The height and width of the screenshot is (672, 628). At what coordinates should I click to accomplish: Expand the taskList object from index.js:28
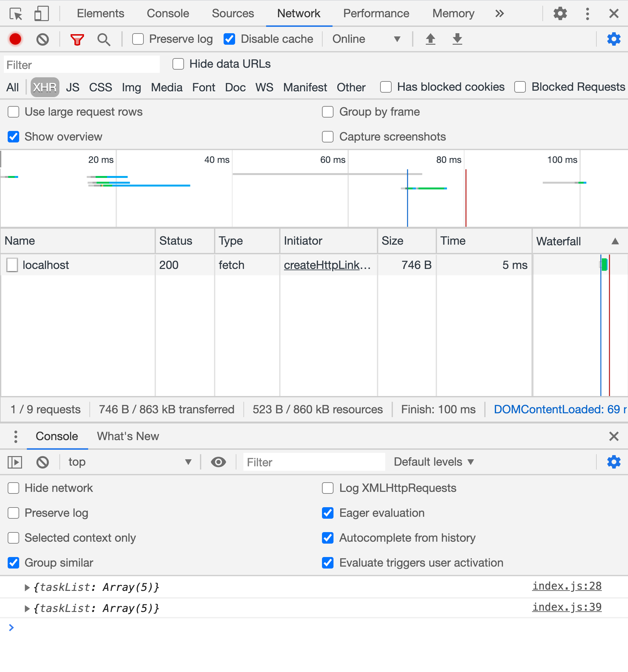27,587
